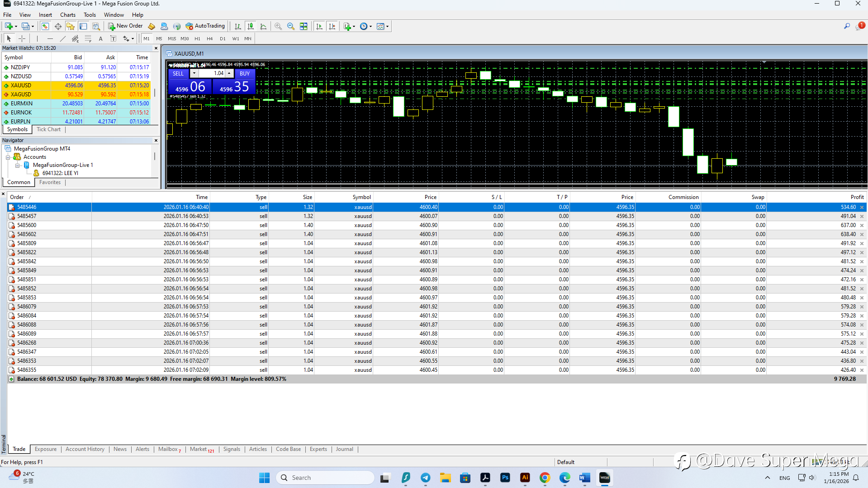The image size is (868, 488).
Task: Switch to candlestick chart mode
Action: pyautogui.click(x=251, y=26)
